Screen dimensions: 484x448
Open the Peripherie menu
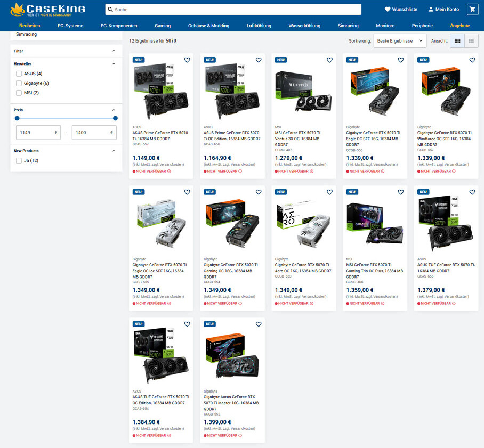tap(422, 26)
